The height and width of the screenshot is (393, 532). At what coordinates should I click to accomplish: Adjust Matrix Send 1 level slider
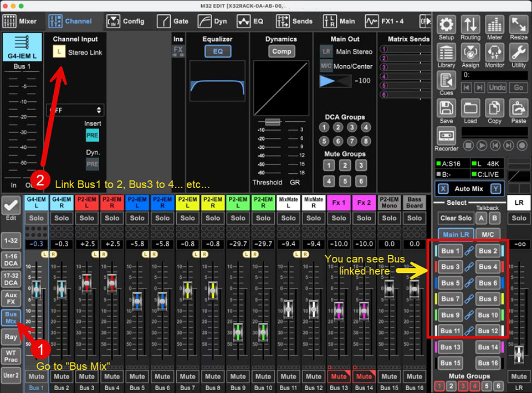click(405, 49)
